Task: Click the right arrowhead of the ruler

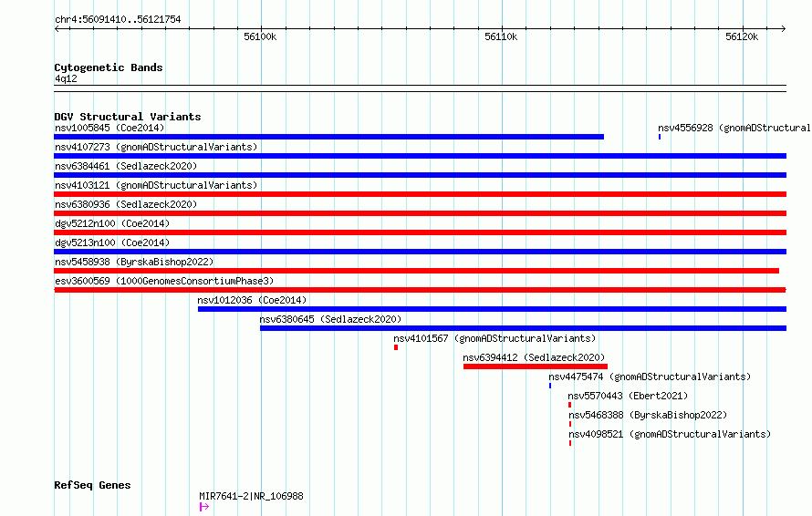Action: [784, 29]
